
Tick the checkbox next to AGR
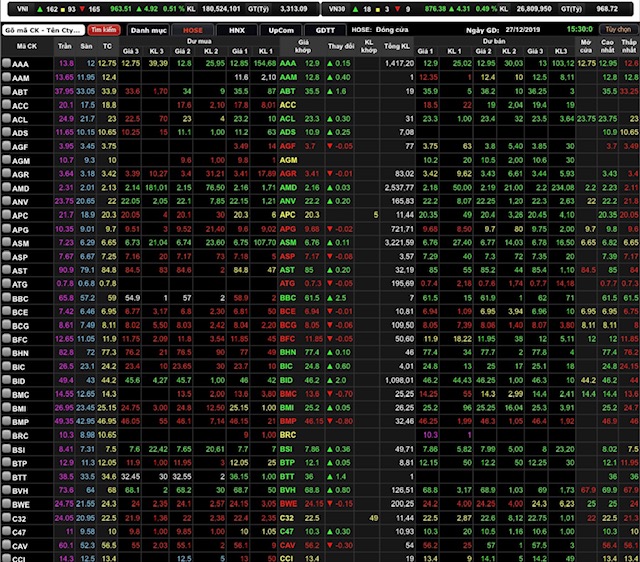(6, 173)
